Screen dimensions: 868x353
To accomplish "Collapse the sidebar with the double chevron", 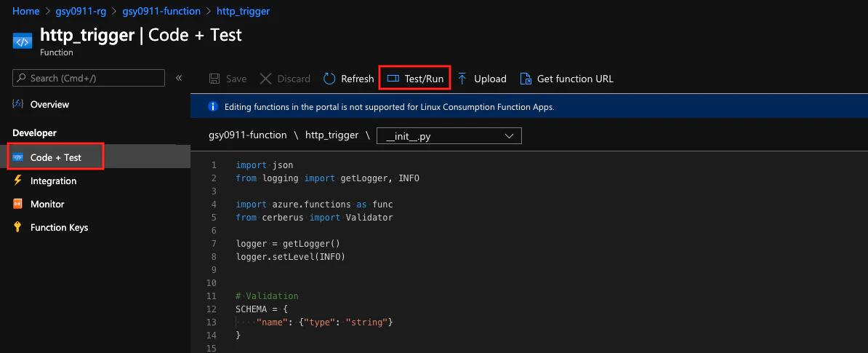I will coord(179,78).
